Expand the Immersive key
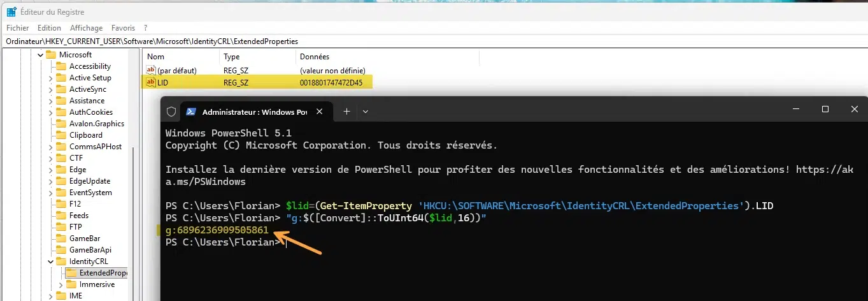The height and width of the screenshot is (301, 868). pos(61,284)
